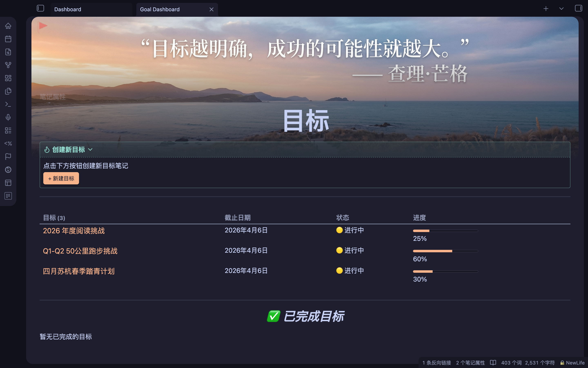Click the flag icon in left ribbon
588x368 pixels.
(x=8, y=156)
